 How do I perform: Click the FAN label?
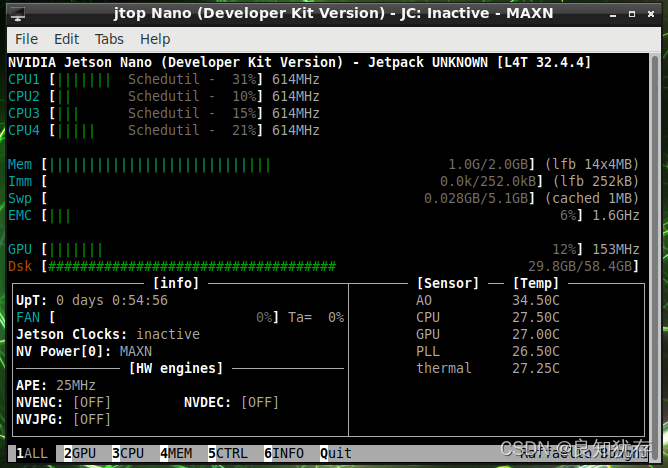(x=28, y=318)
